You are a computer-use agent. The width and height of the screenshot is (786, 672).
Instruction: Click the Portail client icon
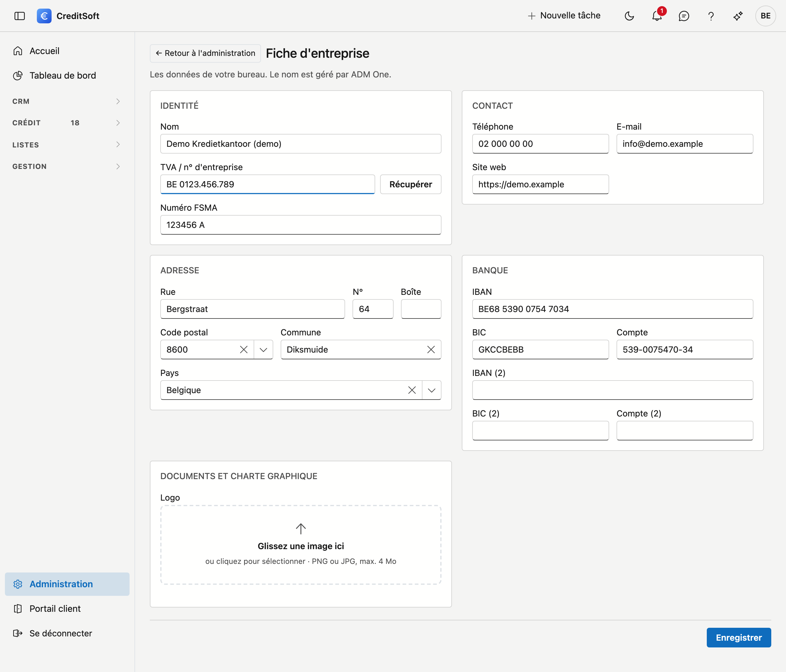[x=18, y=609]
